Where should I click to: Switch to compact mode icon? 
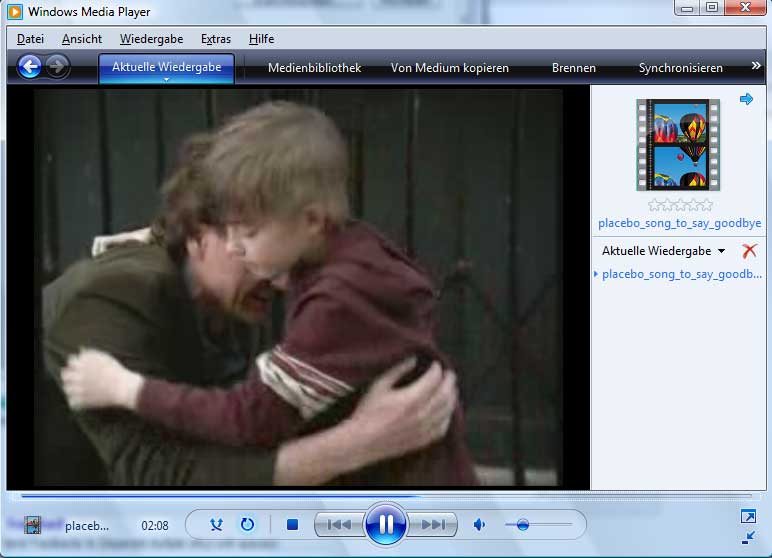coord(748,538)
